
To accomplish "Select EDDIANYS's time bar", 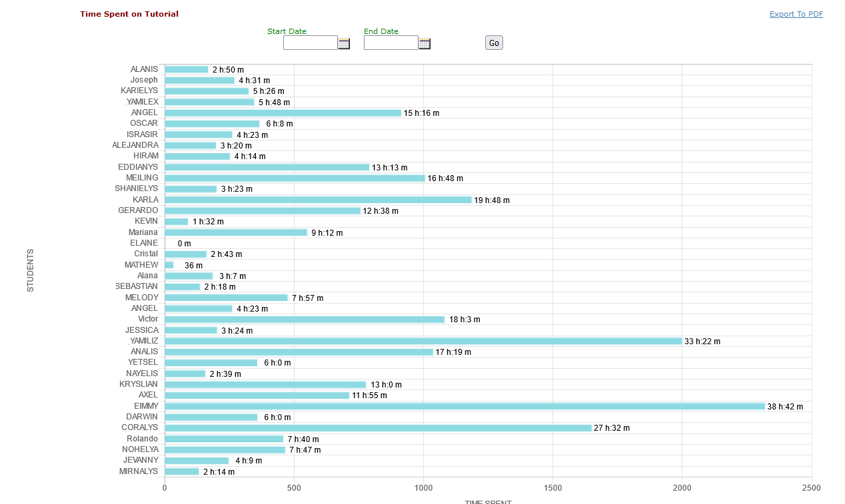I will (267, 167).
